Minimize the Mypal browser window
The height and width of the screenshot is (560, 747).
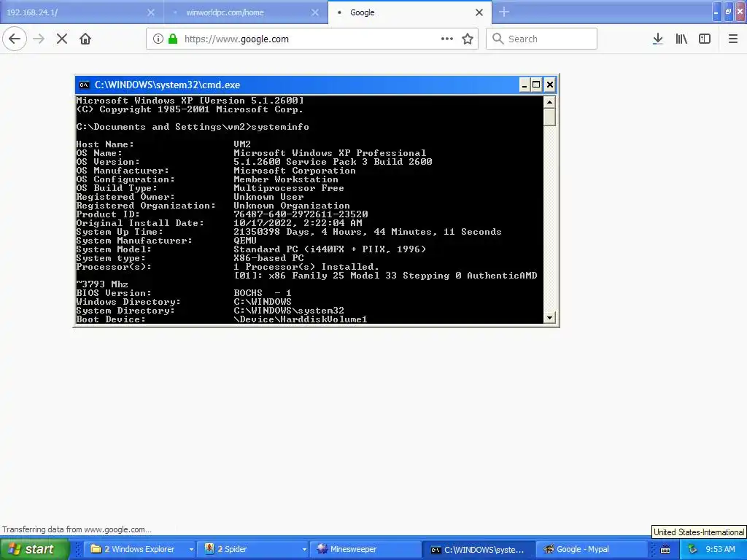(716, 12)
